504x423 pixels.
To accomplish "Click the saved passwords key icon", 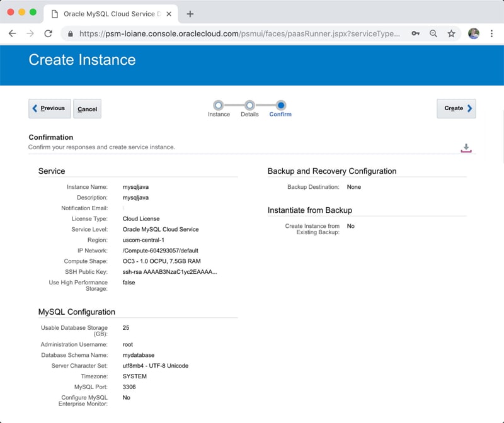I will (416, 33).
